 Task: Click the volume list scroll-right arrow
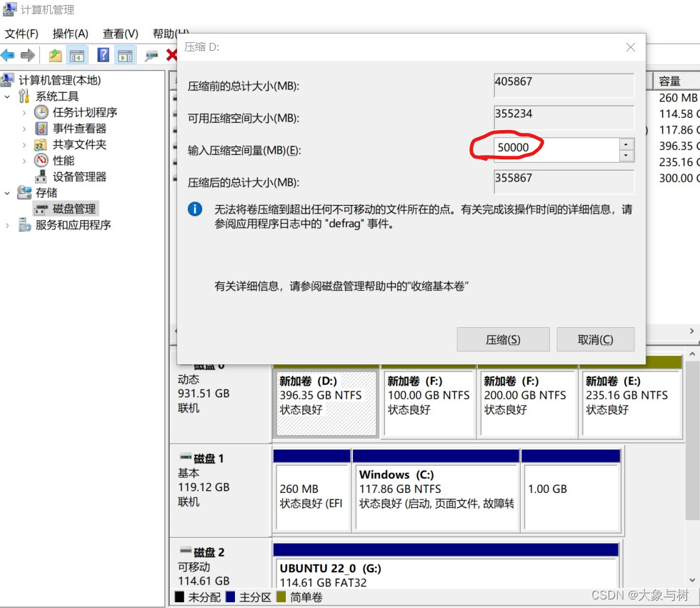[691, 331]
